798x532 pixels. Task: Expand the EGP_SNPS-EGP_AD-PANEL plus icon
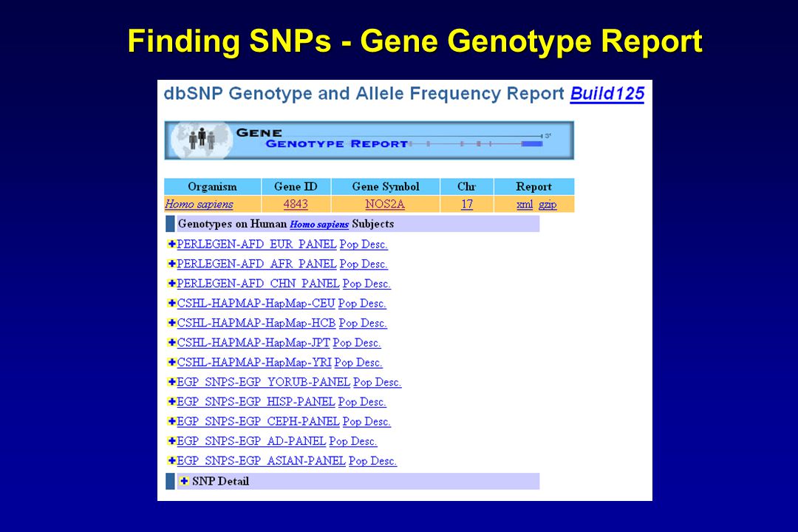click(171, 440)
